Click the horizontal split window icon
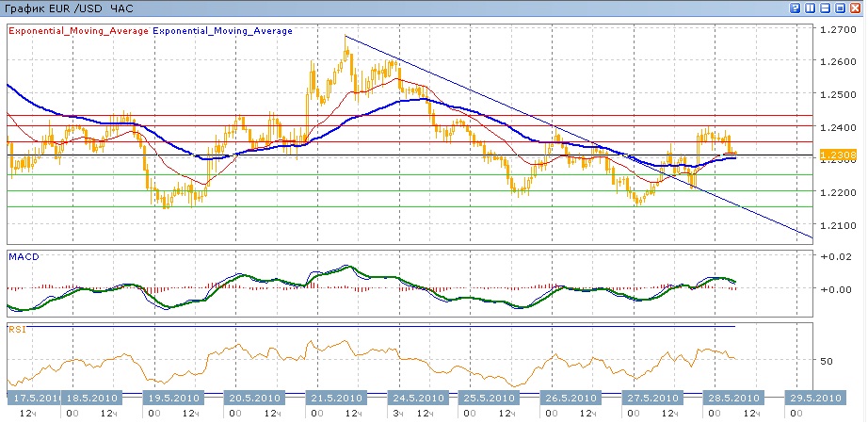Image resolution: width=868 pixels, height=424 pixels. click(827, 8)
